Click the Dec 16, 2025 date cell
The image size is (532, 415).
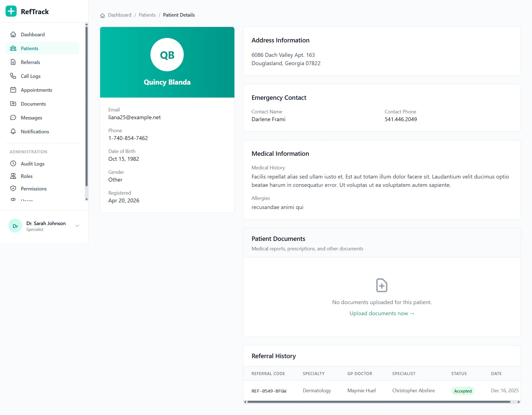[x=505, y=391]
